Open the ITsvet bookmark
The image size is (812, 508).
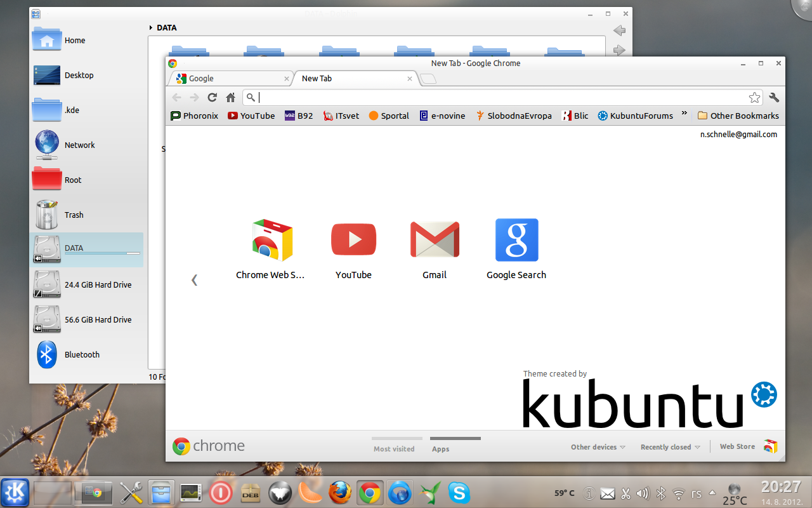pyautogui.click(x=341, y=116)
